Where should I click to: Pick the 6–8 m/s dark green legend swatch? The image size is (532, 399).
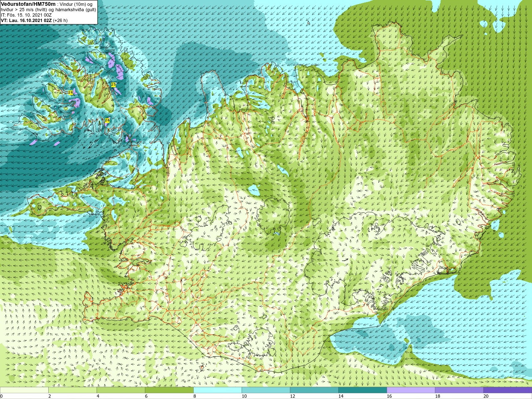[x=169, y=390]
